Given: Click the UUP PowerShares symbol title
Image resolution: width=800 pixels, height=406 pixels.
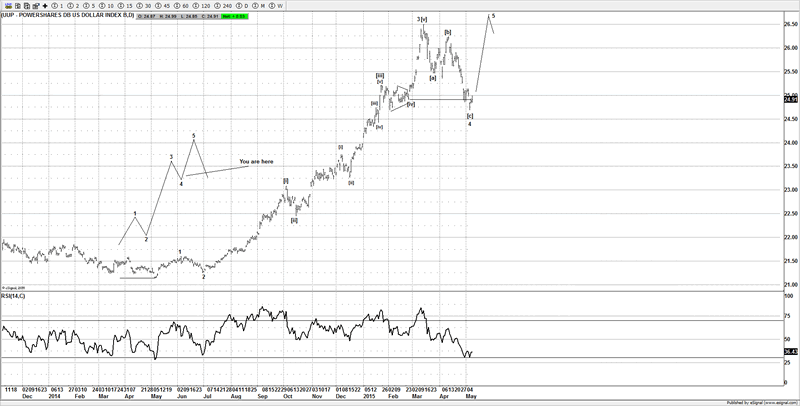Looking at the screenshot, I should coord(67,15).
